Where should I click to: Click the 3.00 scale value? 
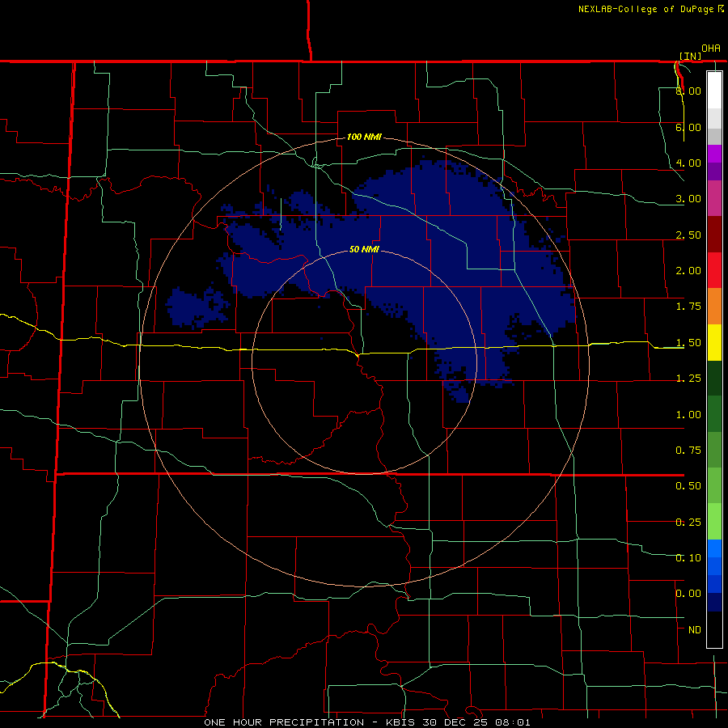[688, 199]
